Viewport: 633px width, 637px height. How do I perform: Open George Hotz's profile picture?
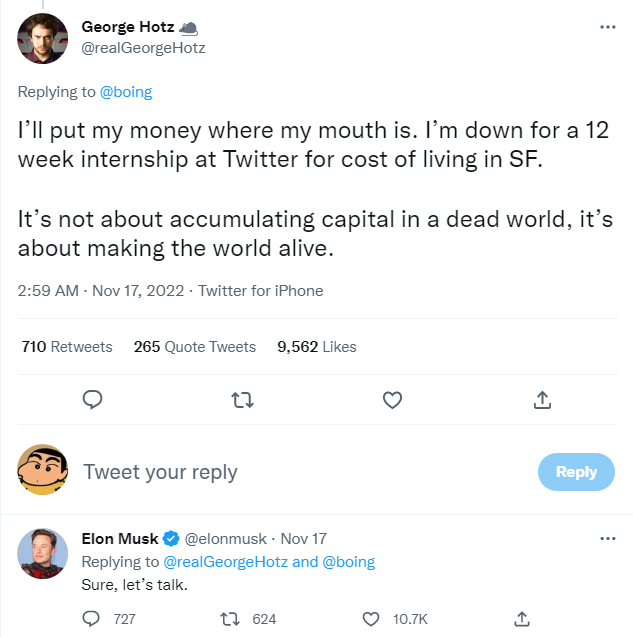(x=44, y=38)
